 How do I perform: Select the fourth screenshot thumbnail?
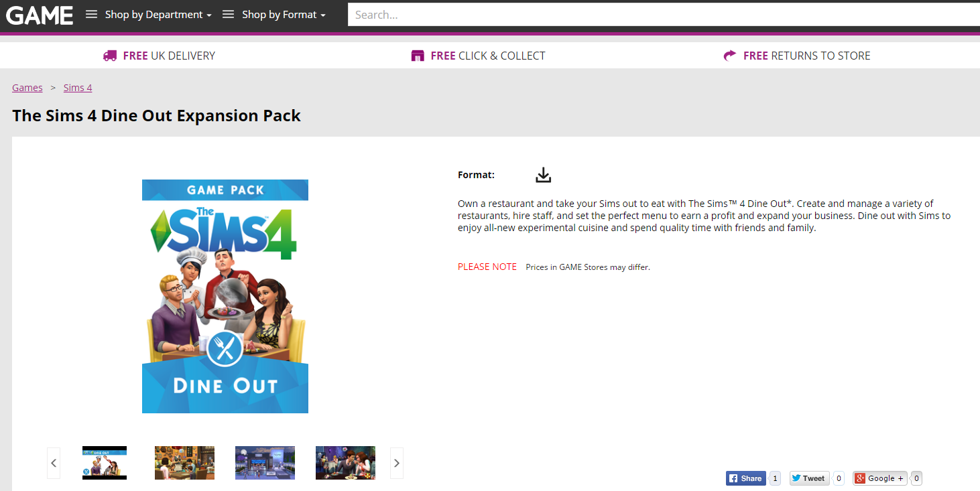345,463
